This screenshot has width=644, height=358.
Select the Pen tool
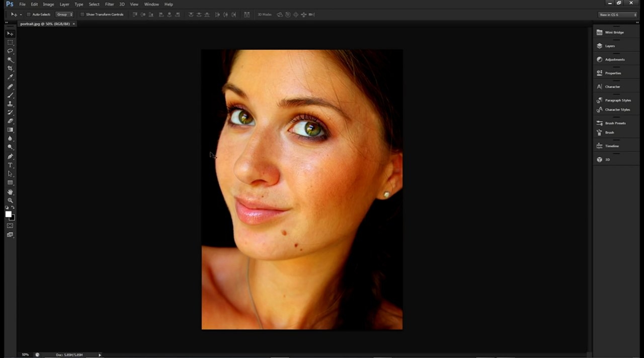10,157
